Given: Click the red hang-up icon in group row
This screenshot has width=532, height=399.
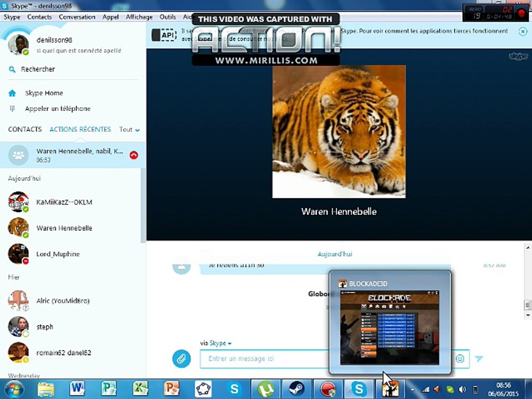Looking at the screenshot, I should pos(134,155).
